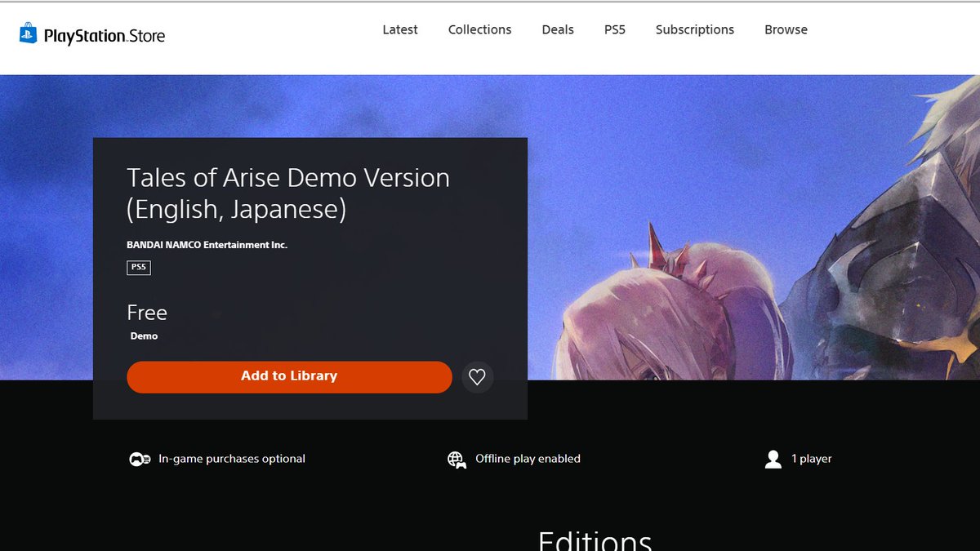Open the PlayStation Store home logo
980x551 pixels.
pyautogui.click(x=92, y=35)
